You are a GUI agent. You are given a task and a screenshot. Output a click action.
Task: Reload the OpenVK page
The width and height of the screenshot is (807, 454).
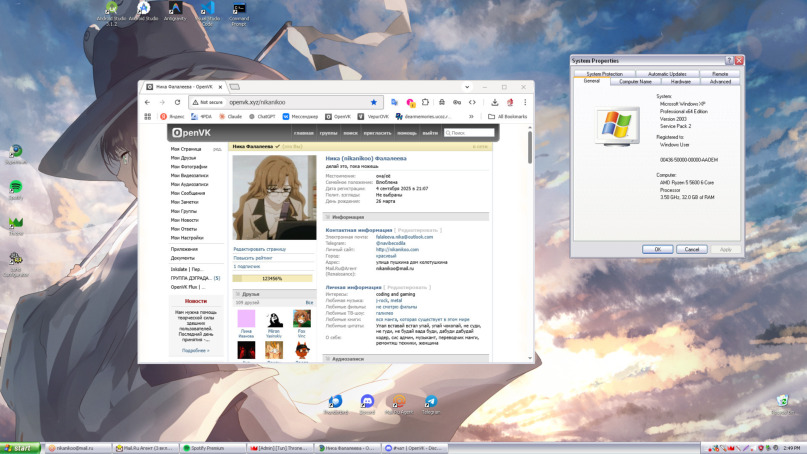(x=177, y=102)
